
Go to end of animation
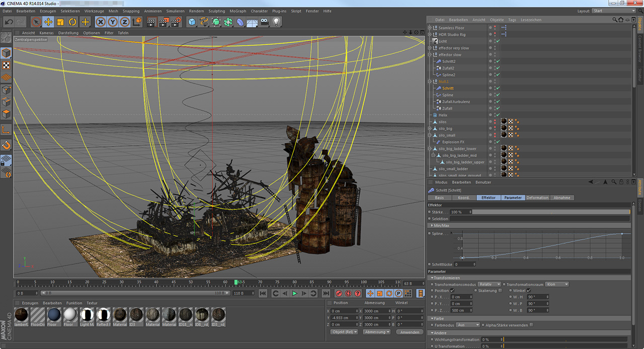coord(326,293)
